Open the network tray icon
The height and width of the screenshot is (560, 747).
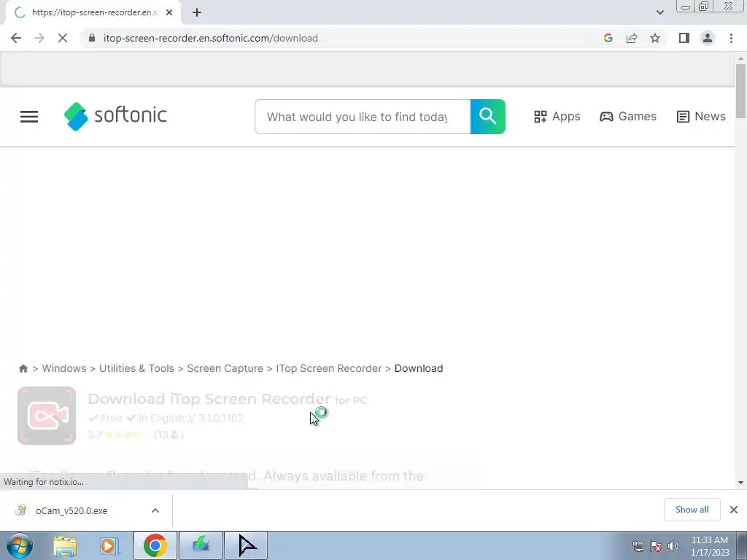[638, 546]
